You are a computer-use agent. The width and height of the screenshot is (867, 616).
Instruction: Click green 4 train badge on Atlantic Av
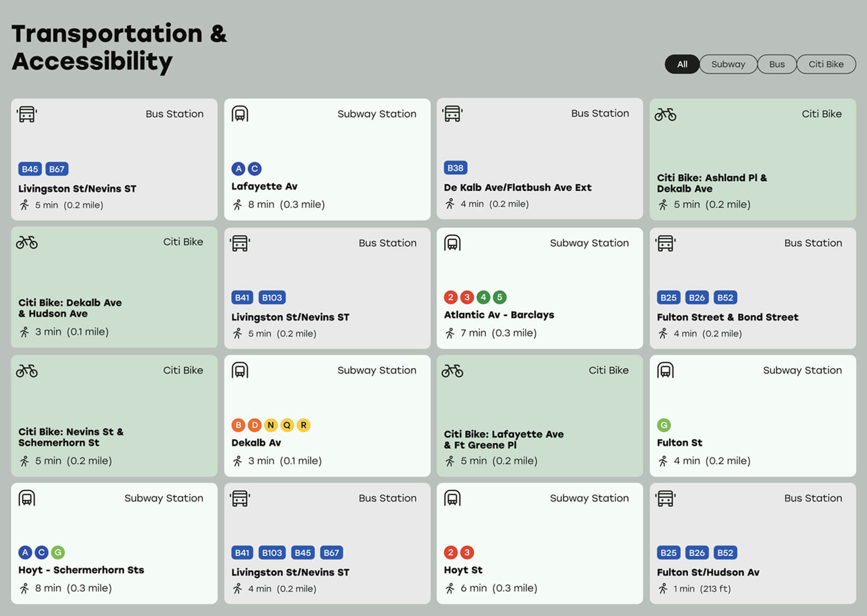483,297
